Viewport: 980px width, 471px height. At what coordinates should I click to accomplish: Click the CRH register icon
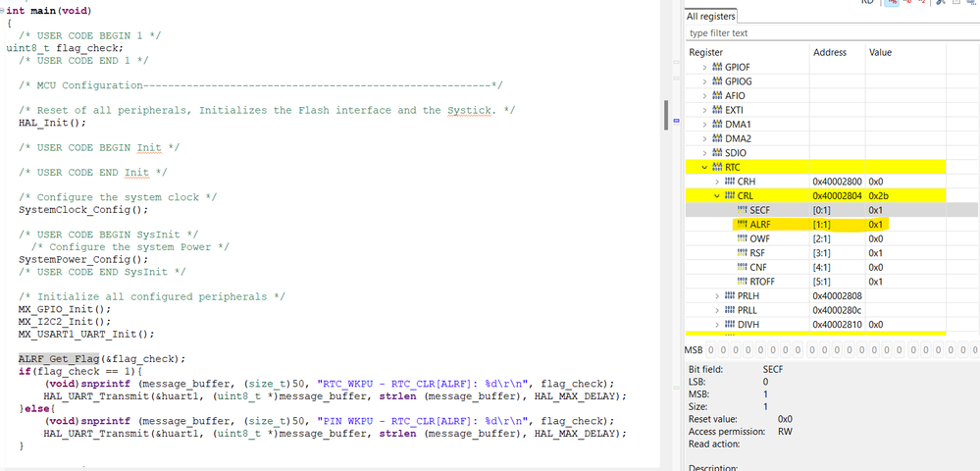(x=730, y=182)
